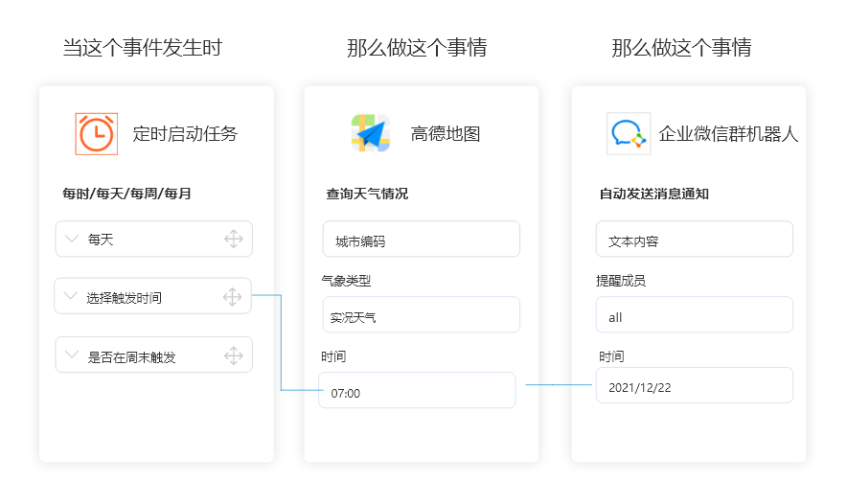Click the 文本内容 input field
The image size is (847, 504).
(694, 239)
